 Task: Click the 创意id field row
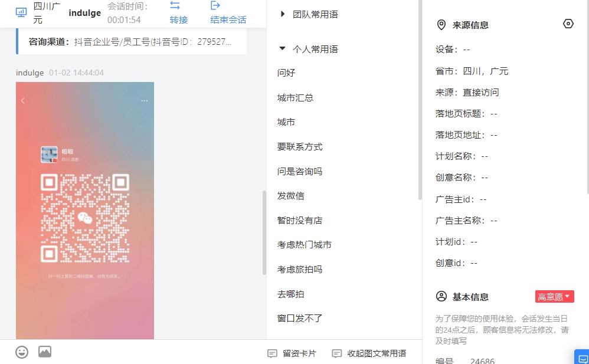[456, 263]
